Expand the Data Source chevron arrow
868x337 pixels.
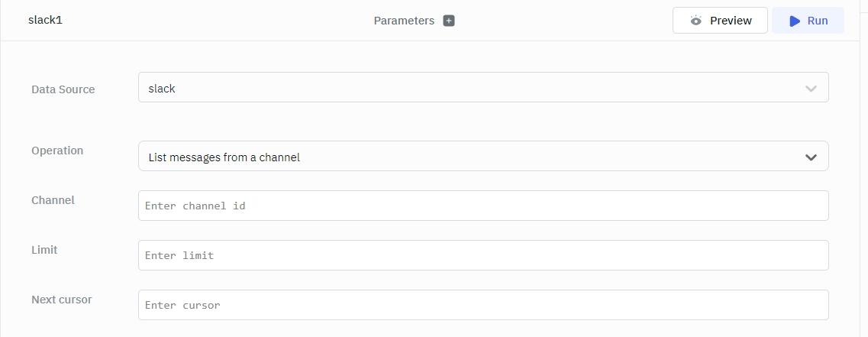point(811,89)
